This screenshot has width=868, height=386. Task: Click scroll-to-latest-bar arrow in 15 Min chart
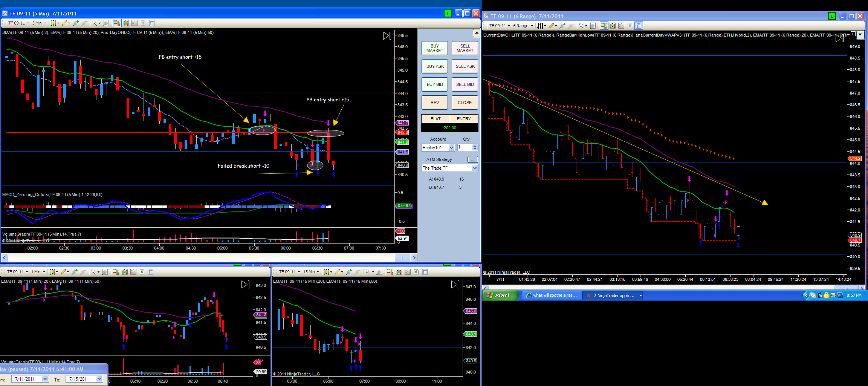coord(455,285)
